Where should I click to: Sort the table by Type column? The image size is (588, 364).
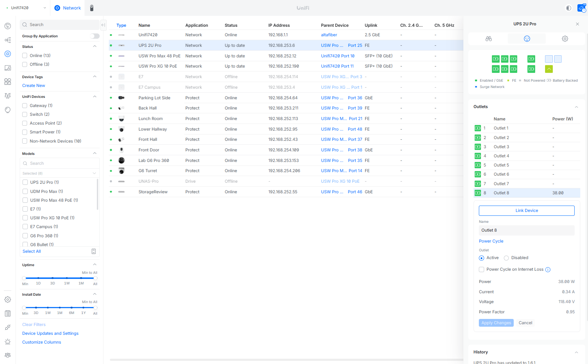point(121,25)
